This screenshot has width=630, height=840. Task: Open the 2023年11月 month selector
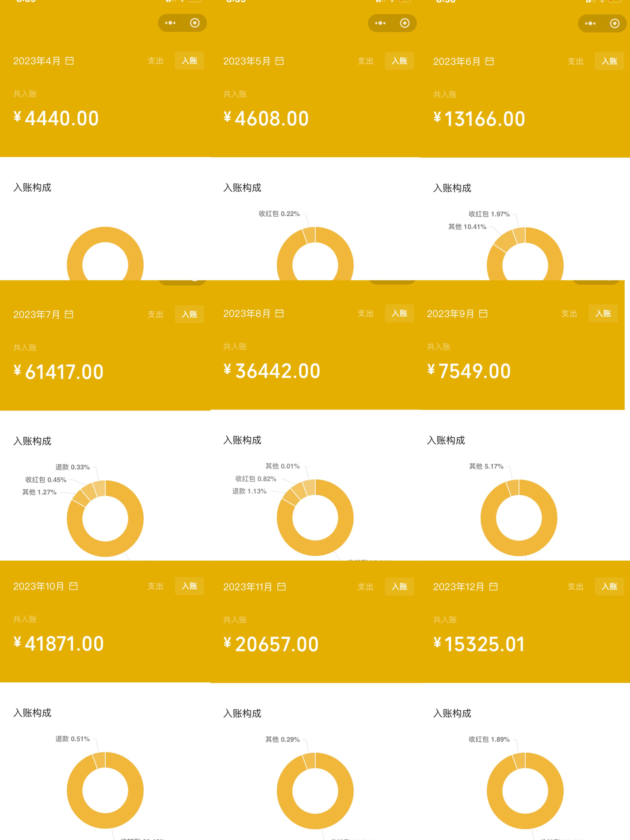coord(254,587)
